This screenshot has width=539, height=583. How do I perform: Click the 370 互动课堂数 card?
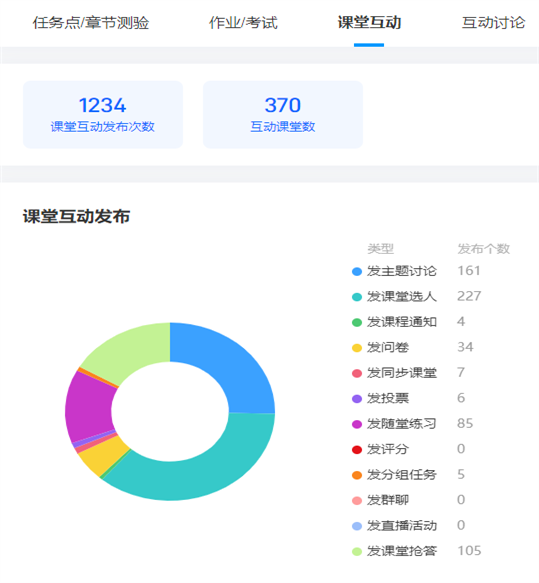283,115
